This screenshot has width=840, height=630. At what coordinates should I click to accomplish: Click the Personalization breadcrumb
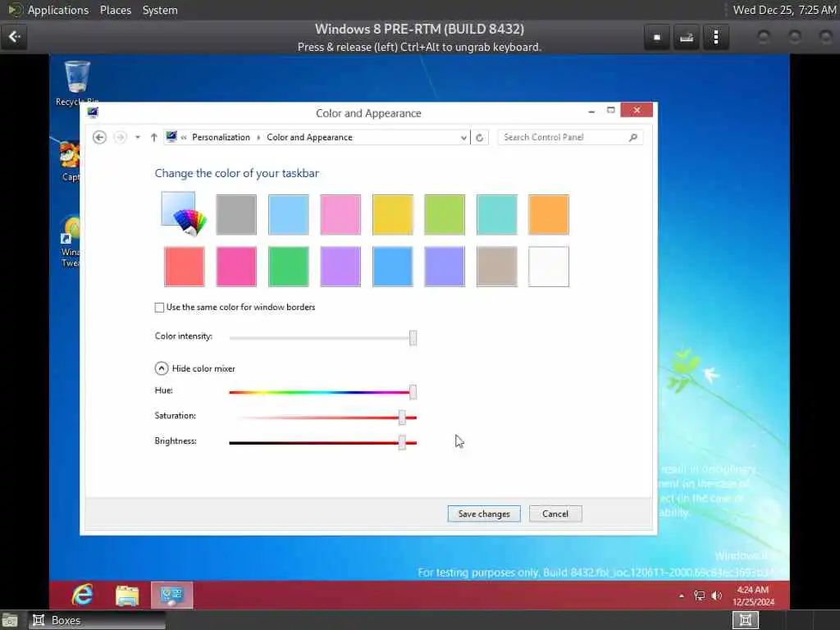click(x=221, y=137)
